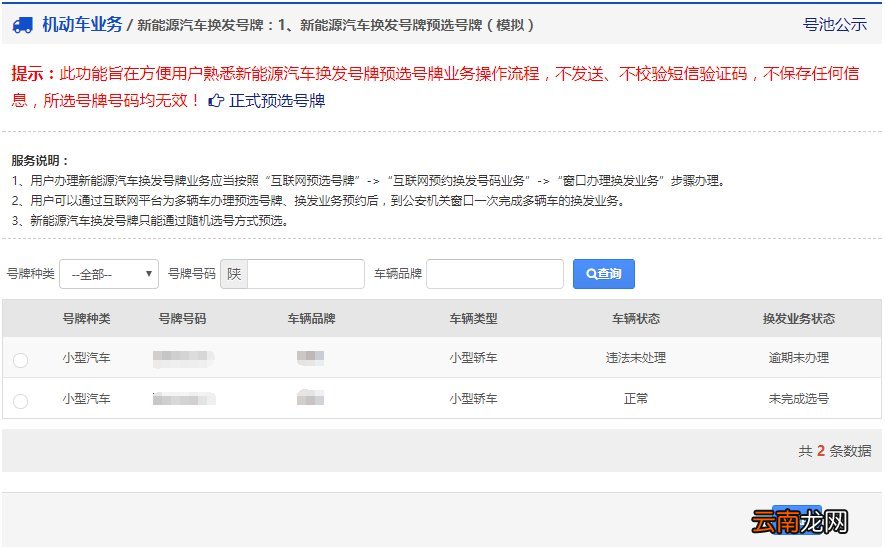The image size is (885, 550).
Task: Click the 违法未处理 status cell
Action: pyautogui.click(x=636, y=357)
